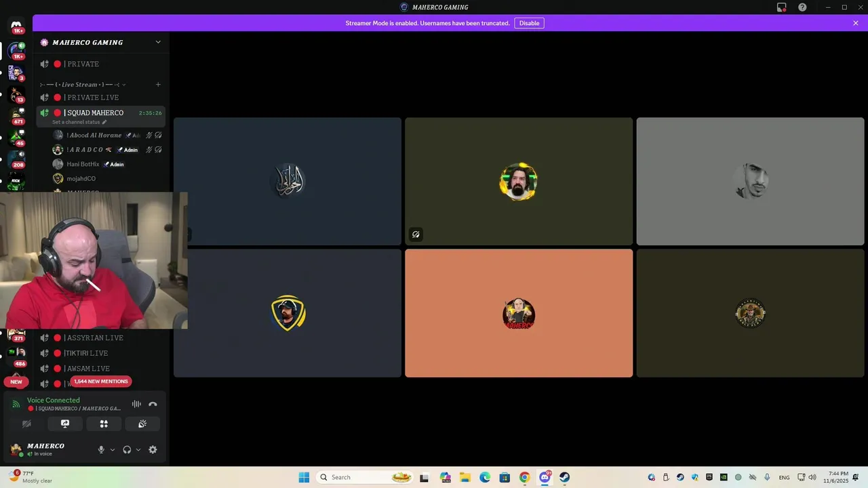Jump to 1,544 new mentions
868x488 pixels.
pyautogui.click(x=101, y=382)
